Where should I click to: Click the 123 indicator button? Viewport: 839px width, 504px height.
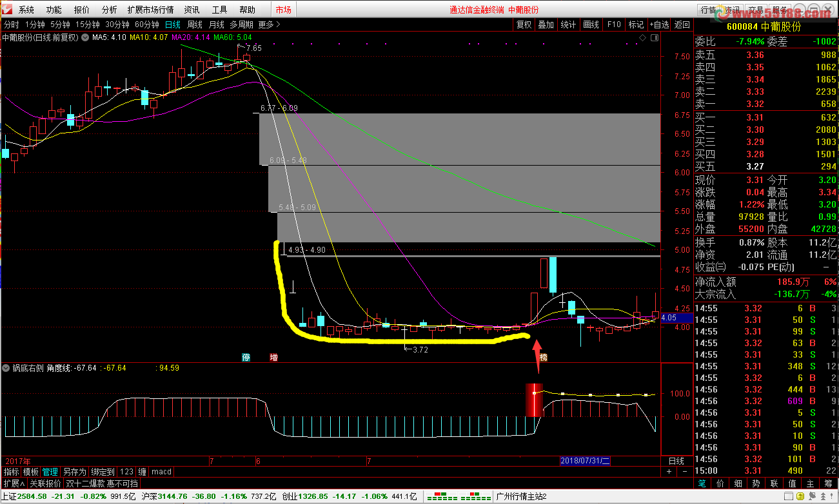(127, 472)
